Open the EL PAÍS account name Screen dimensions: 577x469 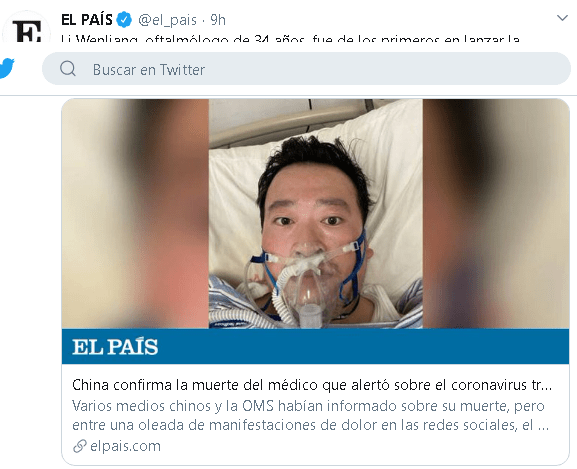(x=86, y=20)
